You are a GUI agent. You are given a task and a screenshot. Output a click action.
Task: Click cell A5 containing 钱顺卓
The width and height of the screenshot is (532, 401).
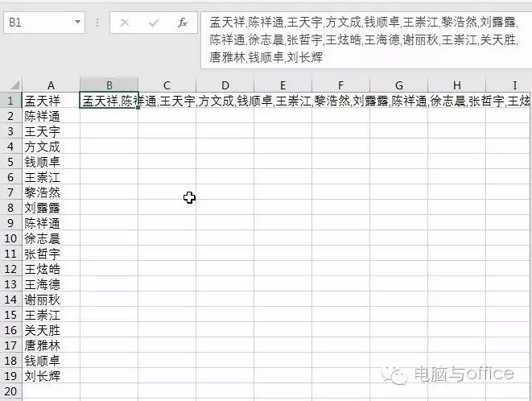point(51,162)
